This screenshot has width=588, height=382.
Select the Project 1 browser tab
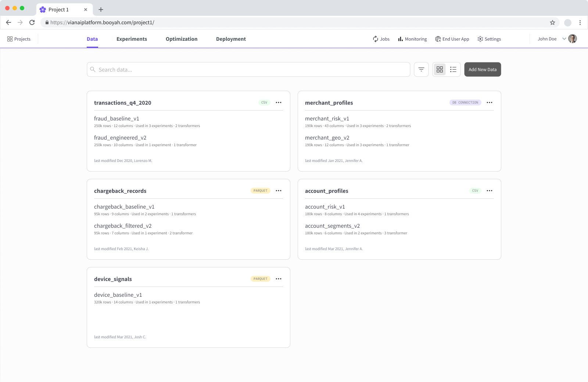coord(64,10)
